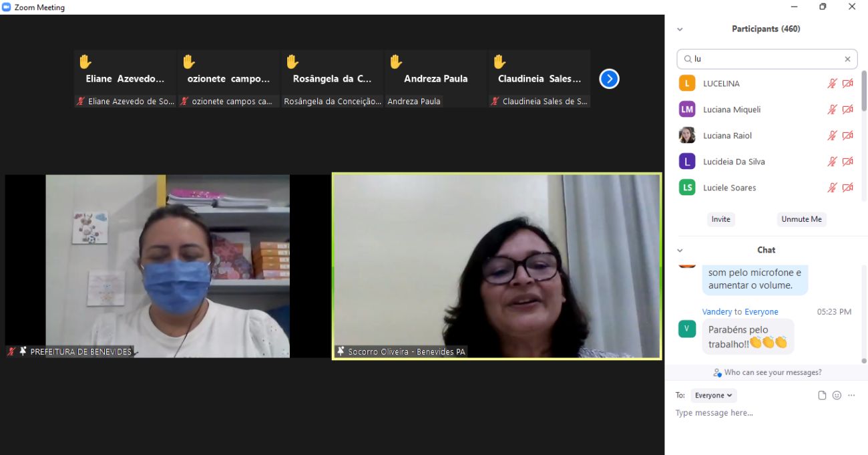Click the Invite button
This screenshot has height=455, width=868.
point(720,219)
